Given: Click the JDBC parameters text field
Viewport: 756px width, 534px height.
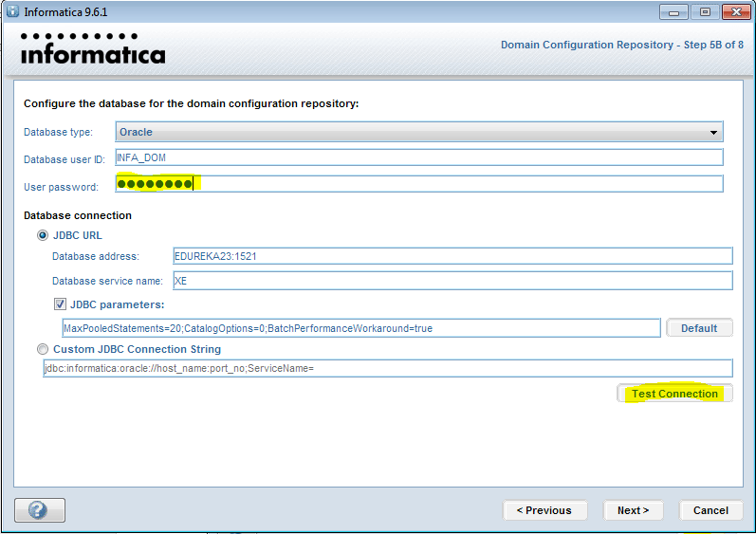Looking at the screenshot, I should 361,328.
